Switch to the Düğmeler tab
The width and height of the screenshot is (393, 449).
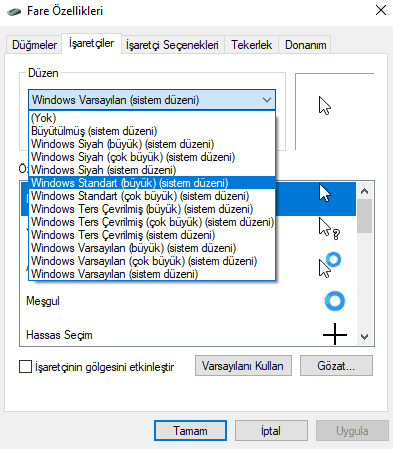coord(34,45)
